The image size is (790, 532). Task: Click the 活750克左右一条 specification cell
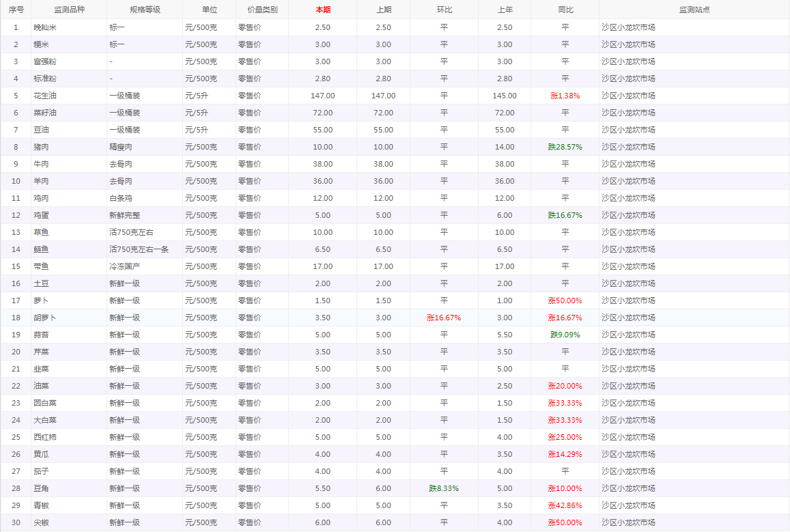(136, 249)
